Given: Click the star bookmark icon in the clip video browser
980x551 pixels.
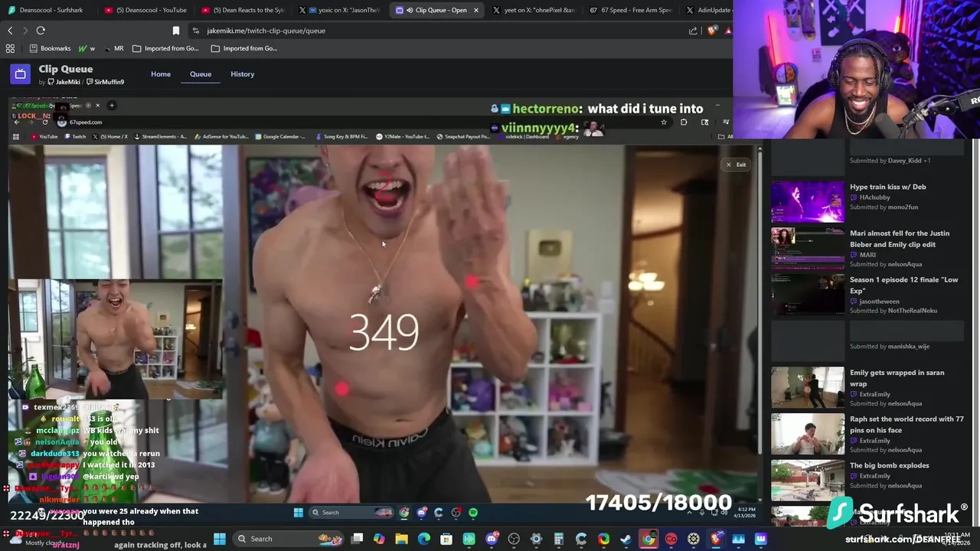Looking at the screenshot, I should point(664,122).
